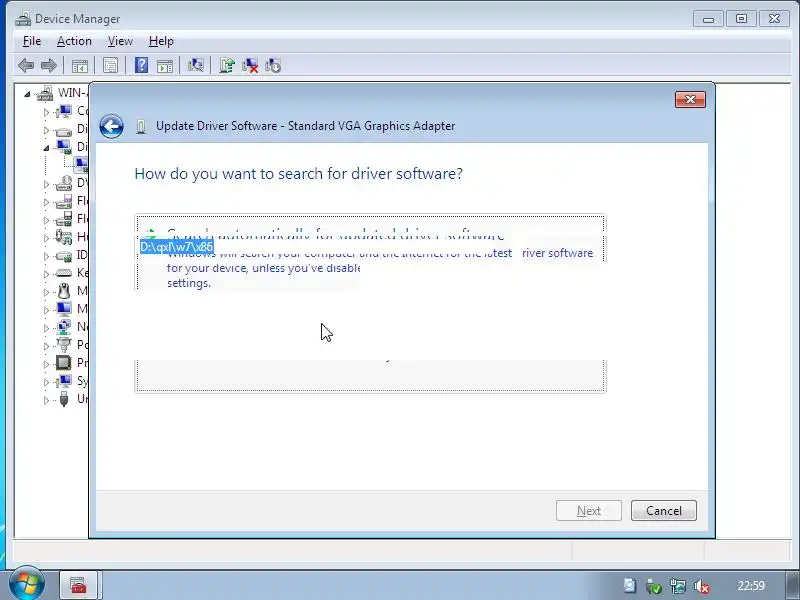Expand the DVD/CD-ROM drives node arrow
Screen dimensions: 800x600
tap(46, 184)
